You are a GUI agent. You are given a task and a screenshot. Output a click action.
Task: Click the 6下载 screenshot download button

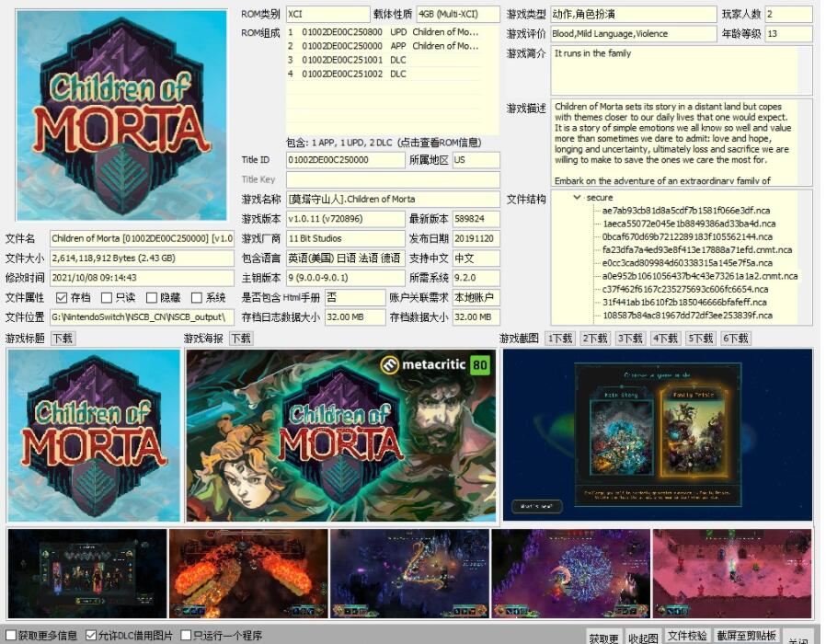click(x=735, y=339)
